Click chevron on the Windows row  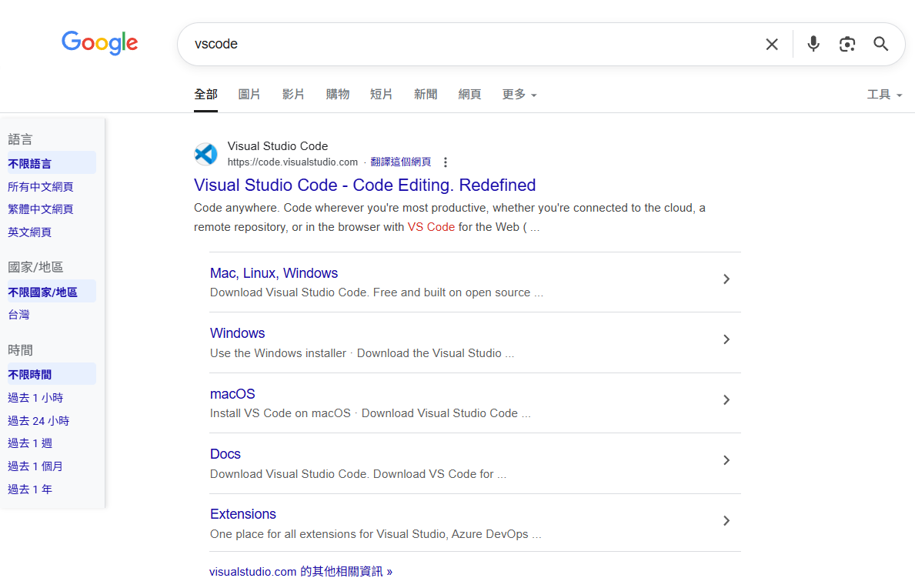(726, 339)
